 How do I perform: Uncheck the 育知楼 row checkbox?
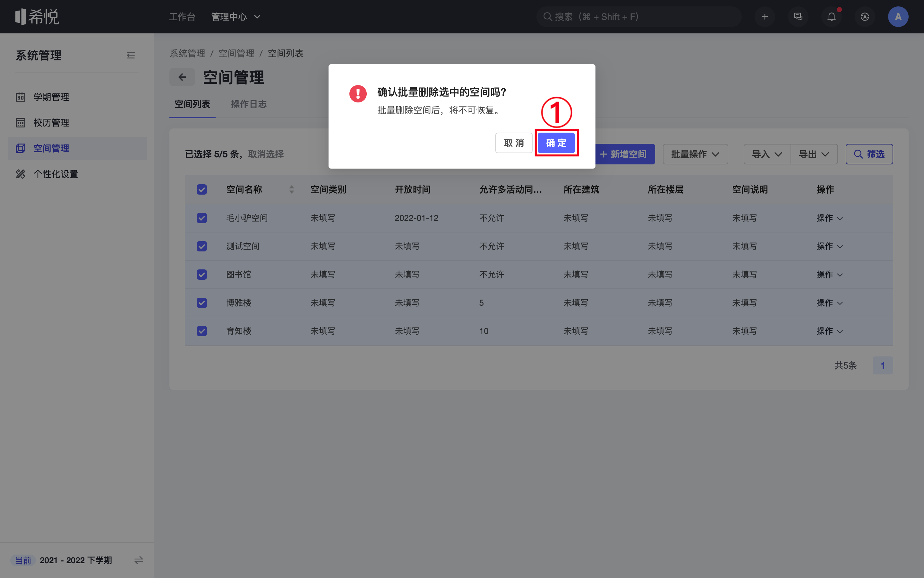click(201, 331)
